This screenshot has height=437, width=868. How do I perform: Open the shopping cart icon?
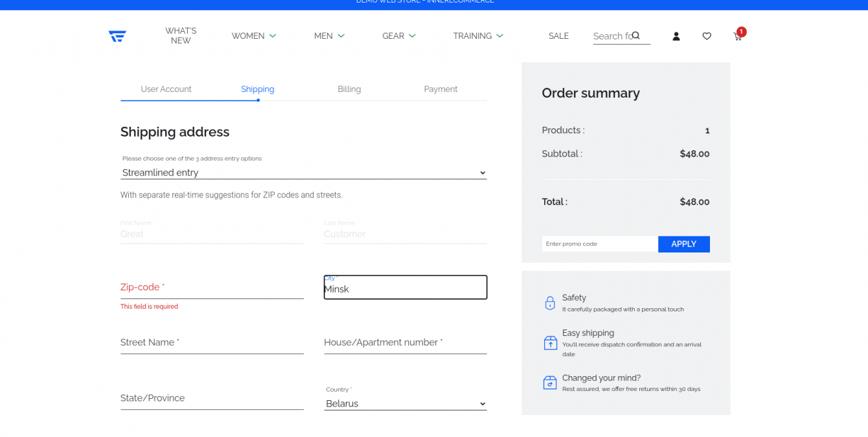[737, 36]
